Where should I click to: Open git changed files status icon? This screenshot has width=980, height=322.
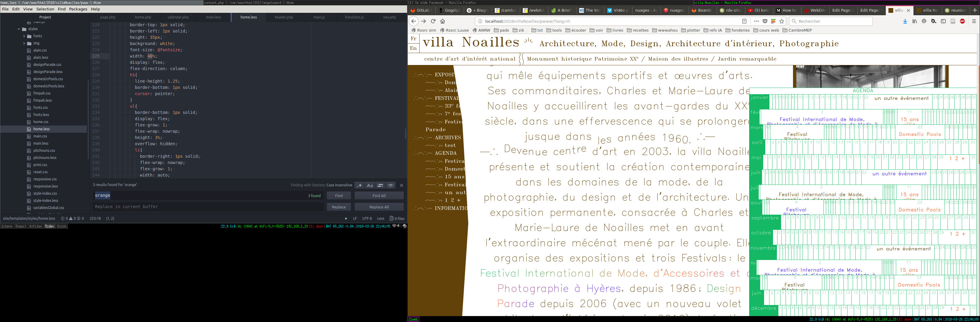pos(397,219)
